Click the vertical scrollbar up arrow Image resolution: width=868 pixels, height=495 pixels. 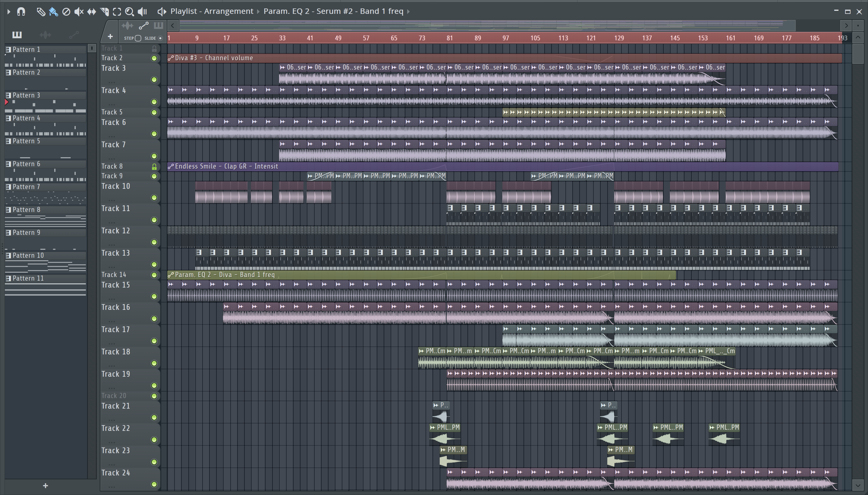858,37
